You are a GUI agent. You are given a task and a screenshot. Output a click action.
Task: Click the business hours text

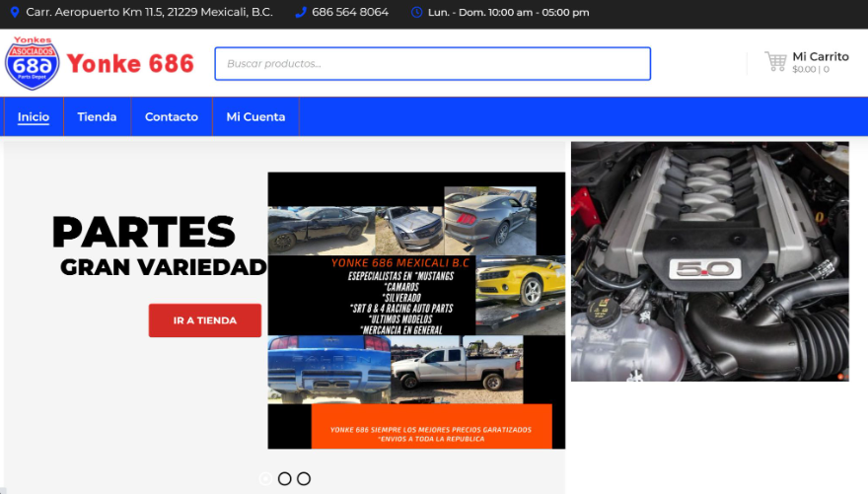pyautogui.click(x=508, y=12)
